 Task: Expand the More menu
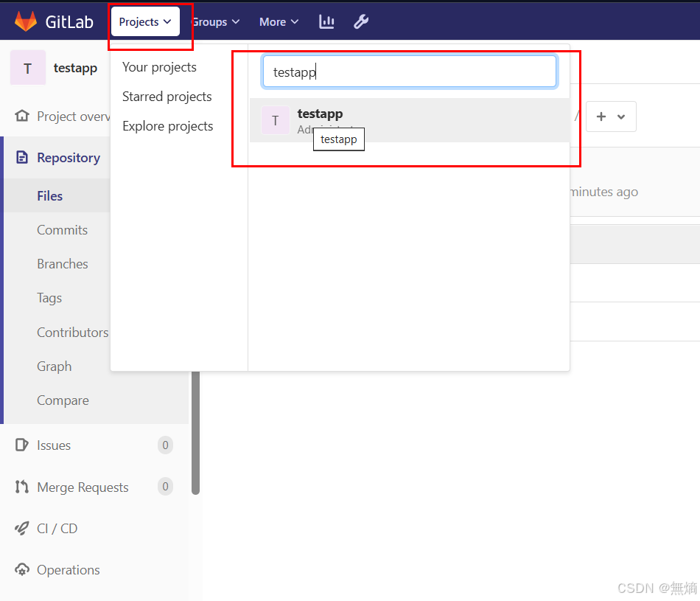[x=279, y=22]
